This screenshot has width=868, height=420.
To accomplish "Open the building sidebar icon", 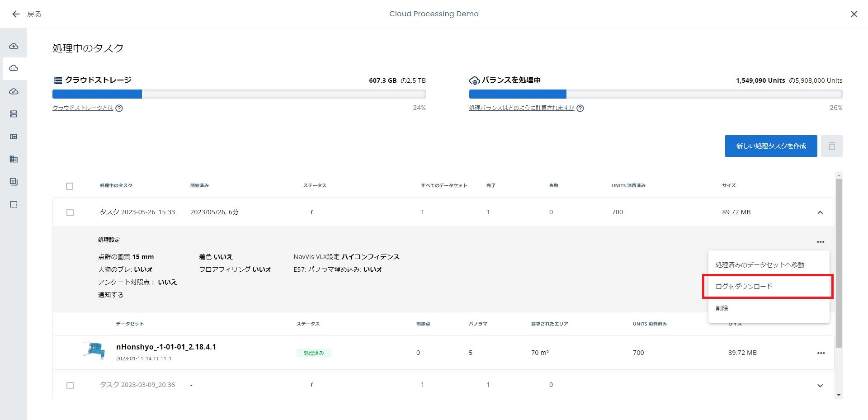I will tap(14, 159).
